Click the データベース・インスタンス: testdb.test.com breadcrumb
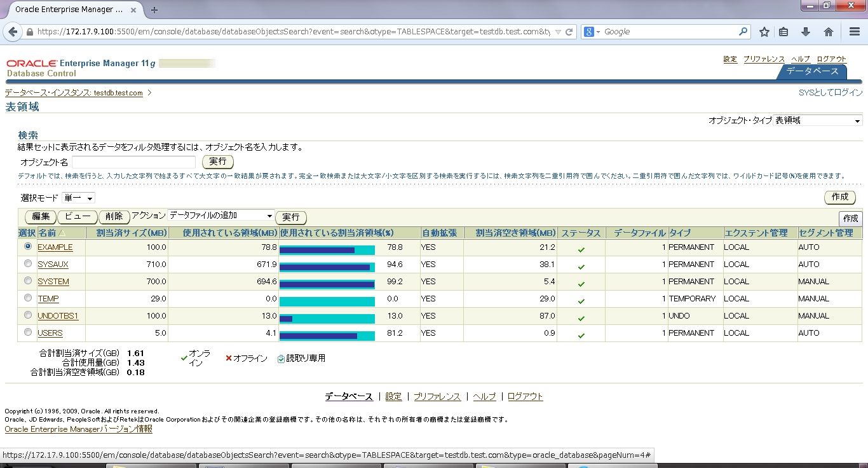 (74, 93)
